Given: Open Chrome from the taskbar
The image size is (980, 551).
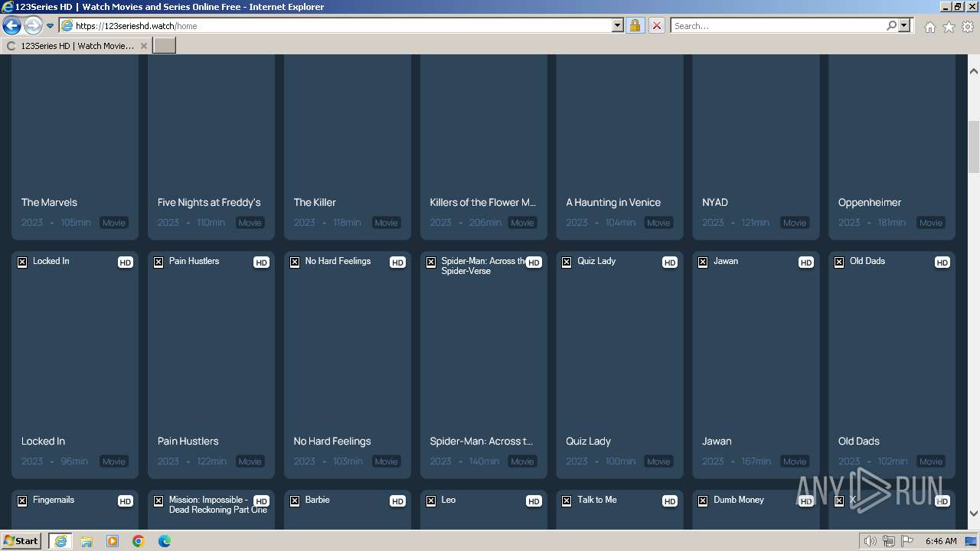Looking at the screenshot, I should pos(139,541).
